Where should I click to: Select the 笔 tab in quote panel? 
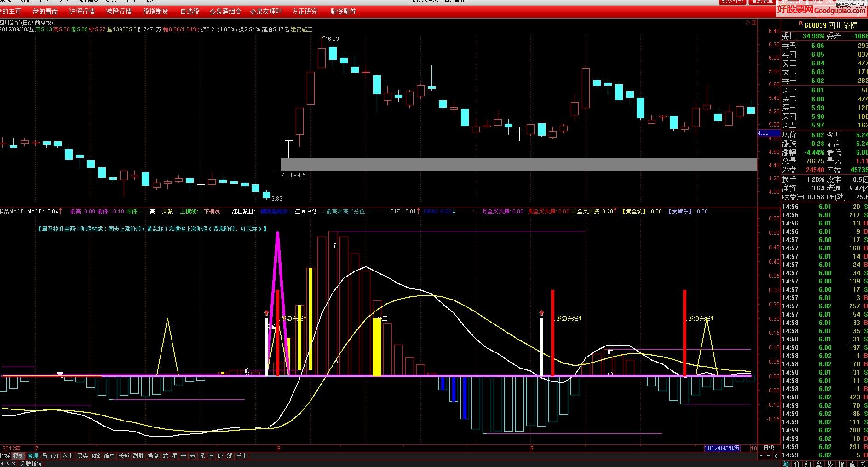tap(786, 464)
